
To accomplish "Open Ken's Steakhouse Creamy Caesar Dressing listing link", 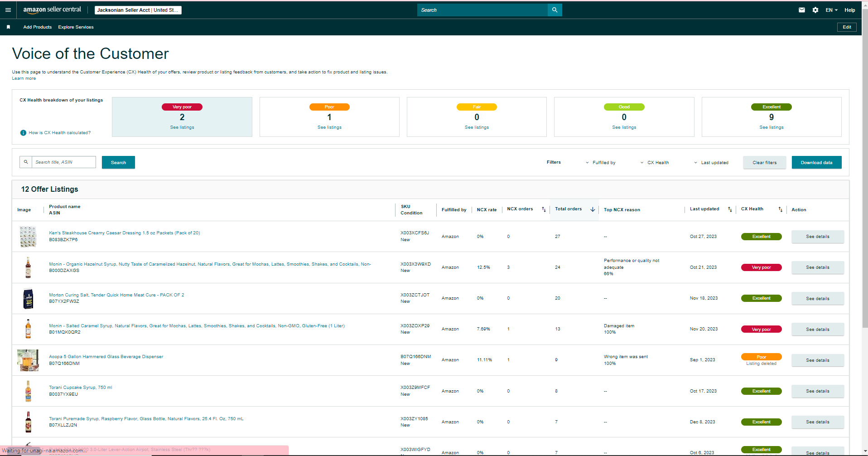I will (125, 233).
